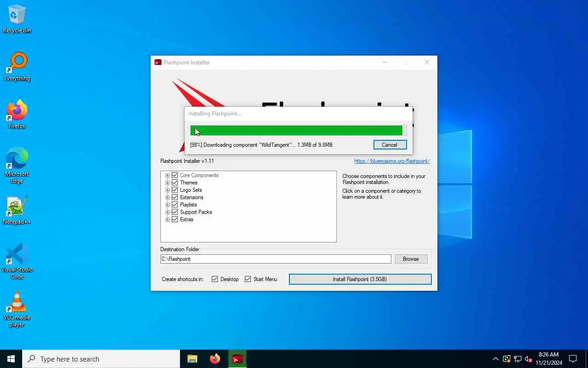Expand the Extras tree node
The image size is (588, 368).
click(x=167, y=219)
